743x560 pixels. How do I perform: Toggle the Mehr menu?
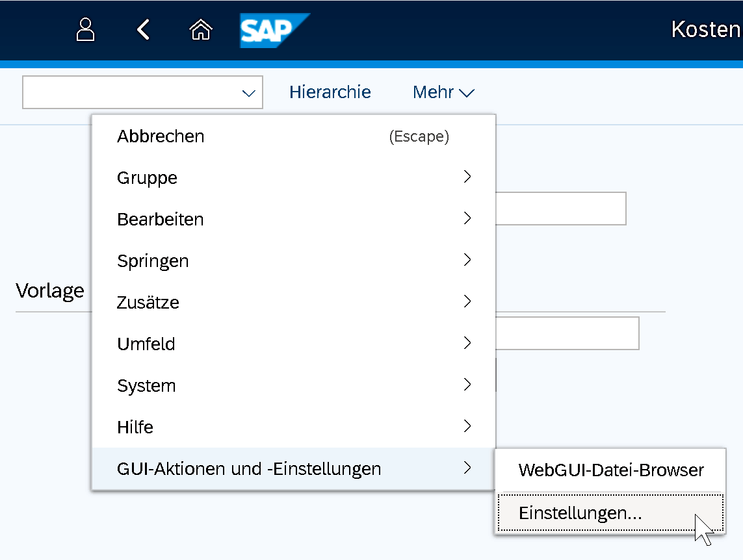(x=443, y=92)
